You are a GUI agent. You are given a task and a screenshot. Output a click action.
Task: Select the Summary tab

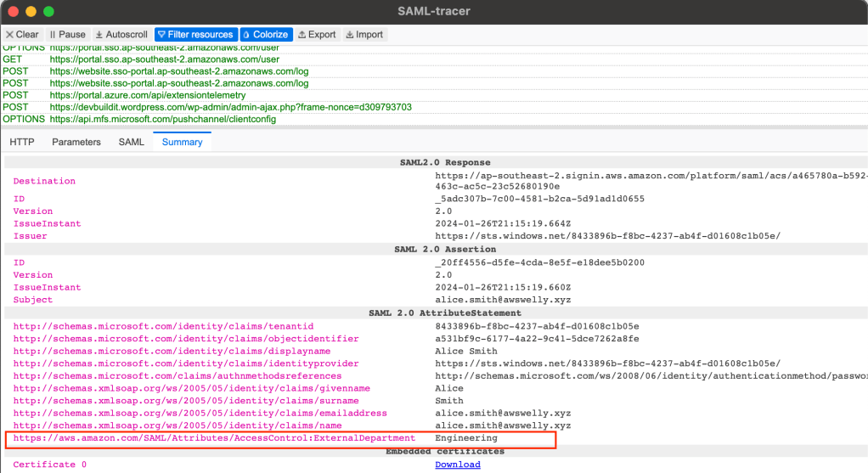(x=182, y=142)
